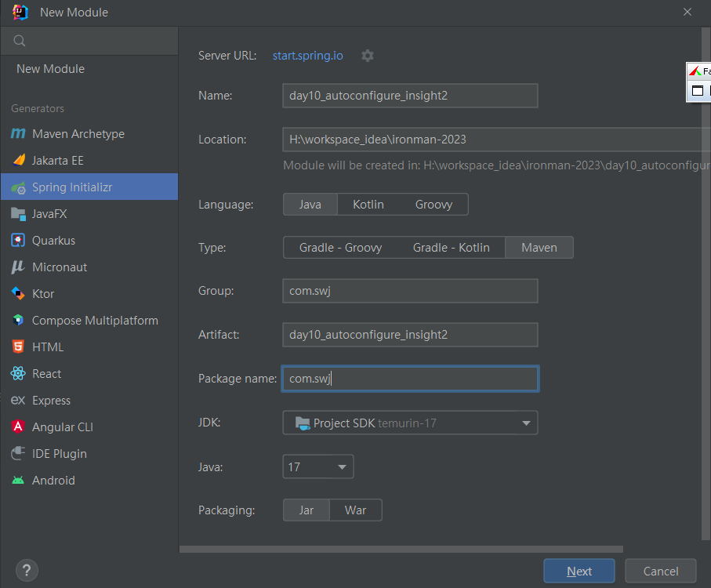Screen dimensions: 711x588
Task: Click the Micronaut mu icon
Action: coord(18,267)
